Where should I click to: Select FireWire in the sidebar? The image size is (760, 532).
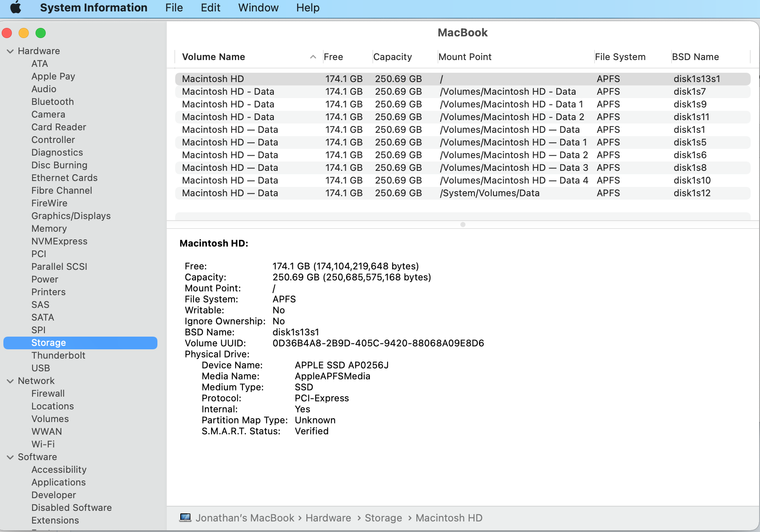point(49,203)
